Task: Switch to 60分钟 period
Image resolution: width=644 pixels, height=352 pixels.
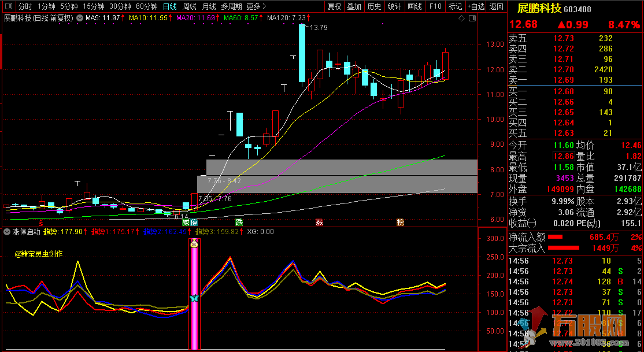Action: (x=147, y=6)
